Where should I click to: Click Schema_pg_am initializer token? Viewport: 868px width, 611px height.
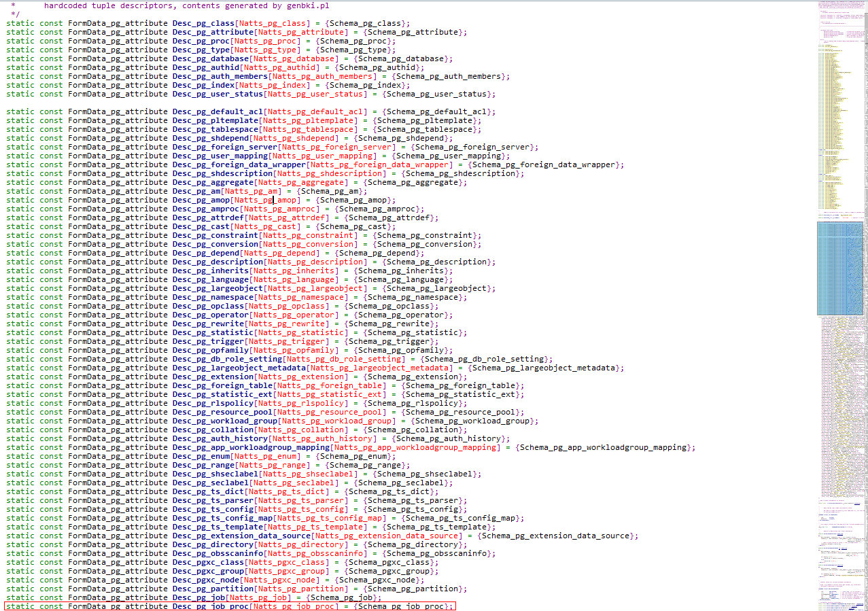(x=330, y=191)
